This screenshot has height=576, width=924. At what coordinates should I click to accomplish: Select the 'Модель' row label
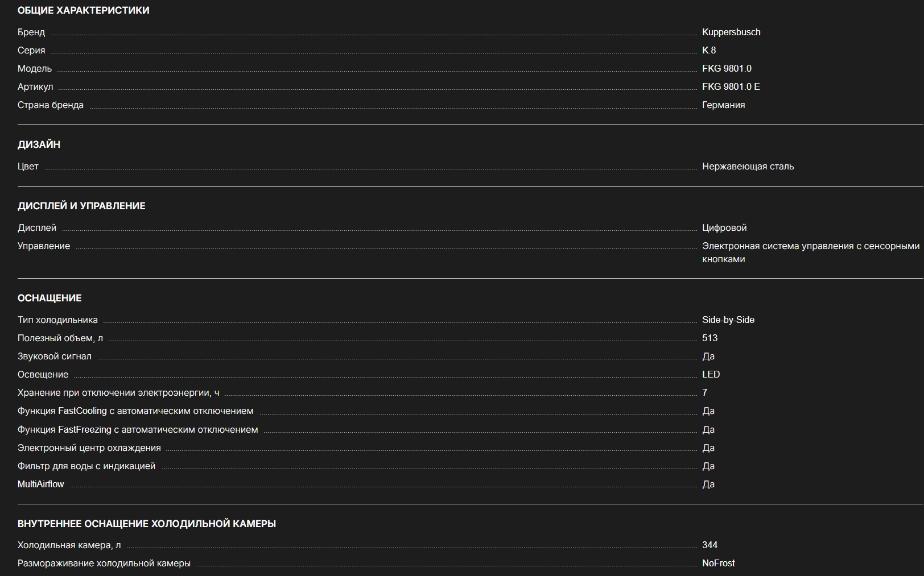pos(35,69)
